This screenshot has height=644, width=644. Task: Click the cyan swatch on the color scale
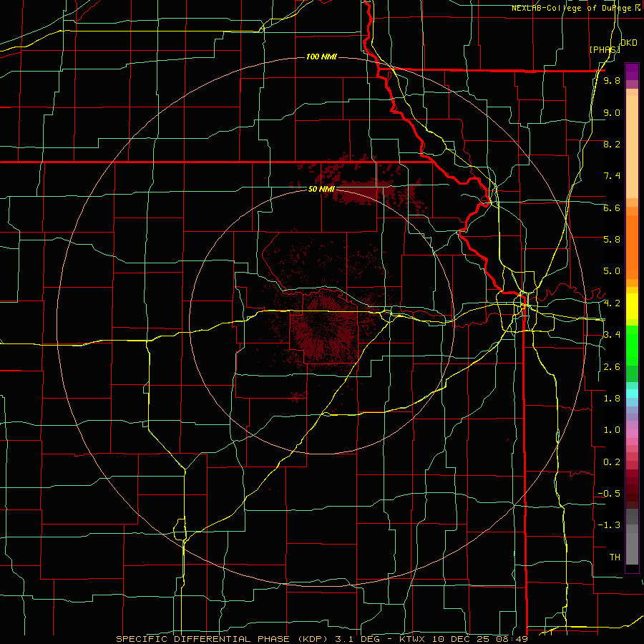(632, 394)
